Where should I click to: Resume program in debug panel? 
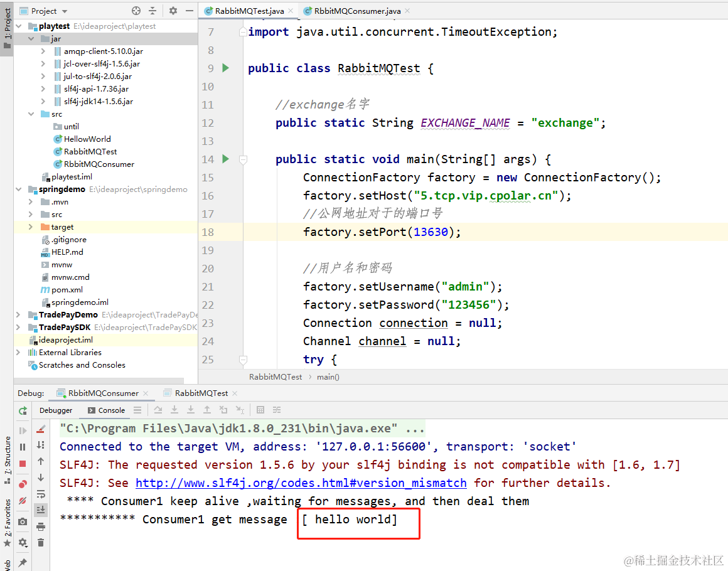pos(23,430)
